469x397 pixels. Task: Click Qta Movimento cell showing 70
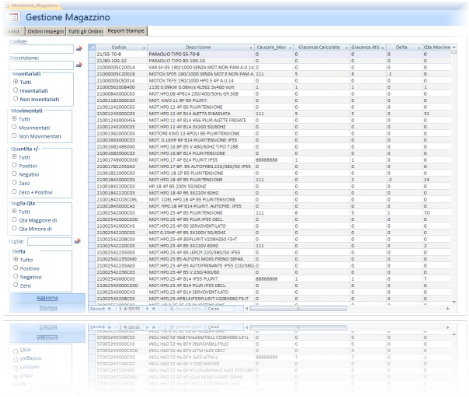pos(437,213)
